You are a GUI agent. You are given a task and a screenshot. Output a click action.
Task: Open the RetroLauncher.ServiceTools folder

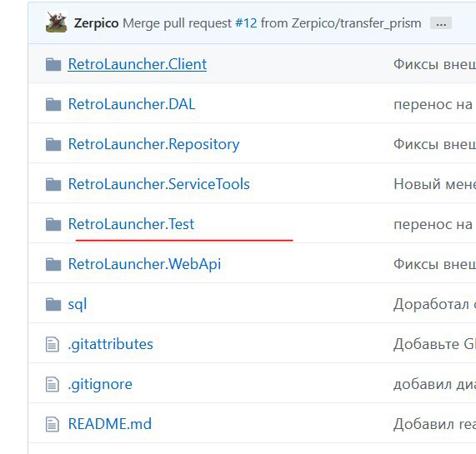(158, 184)
